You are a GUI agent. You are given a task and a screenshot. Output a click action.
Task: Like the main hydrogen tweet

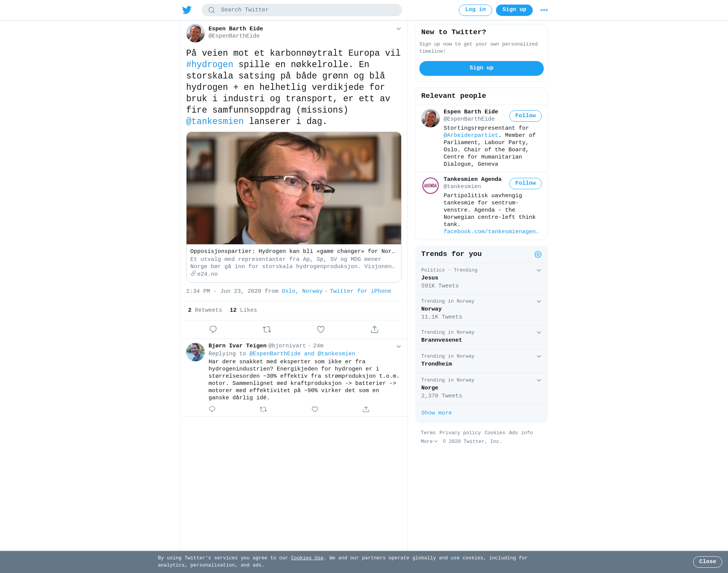tap(321, 330)
